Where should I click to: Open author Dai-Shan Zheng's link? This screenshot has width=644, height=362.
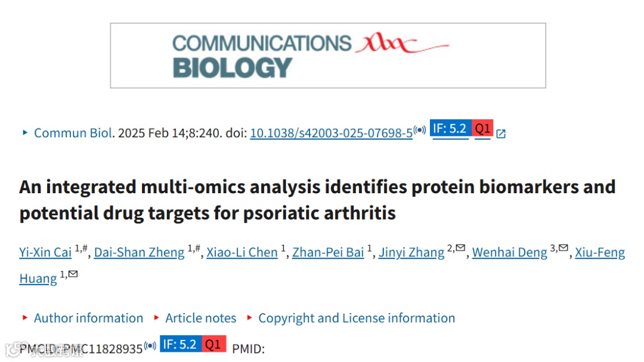tap(139, 252)
